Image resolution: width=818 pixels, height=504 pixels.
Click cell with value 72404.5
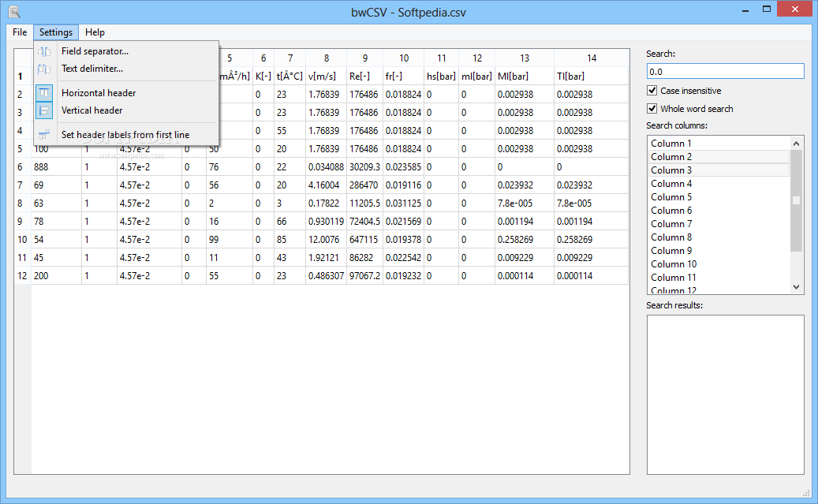pos(365,221)
